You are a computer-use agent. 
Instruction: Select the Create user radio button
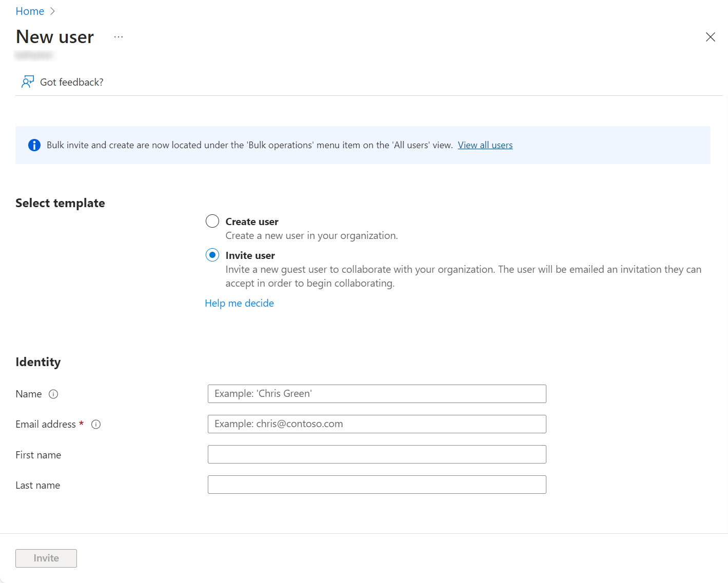tap(212, 221)
